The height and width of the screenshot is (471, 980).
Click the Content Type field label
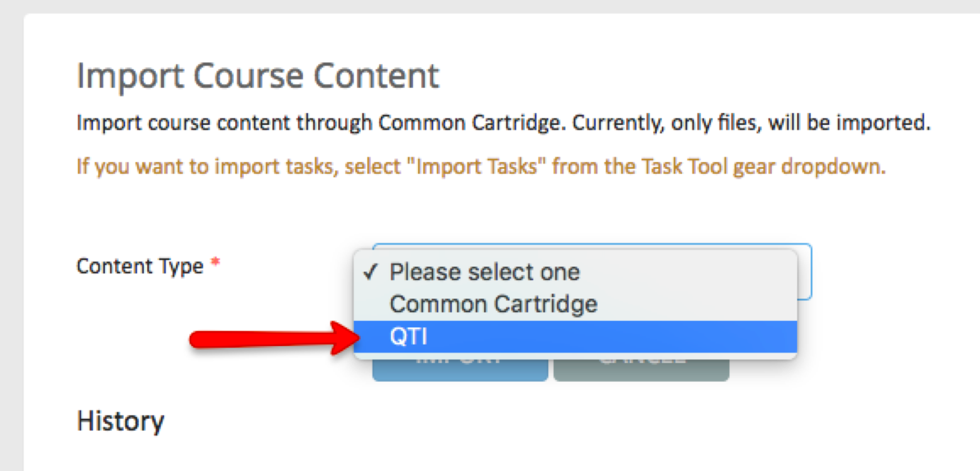140,266
